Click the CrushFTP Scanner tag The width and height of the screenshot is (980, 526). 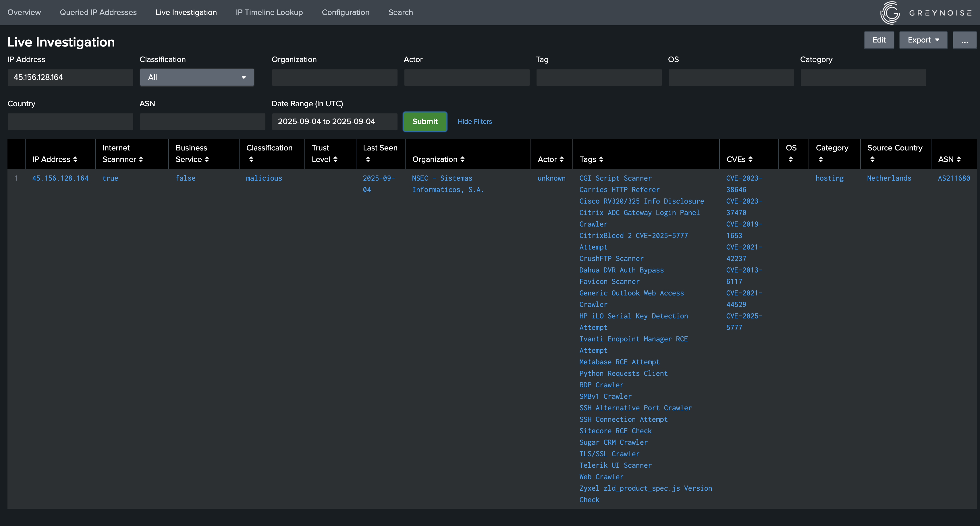tap(611, 258)
